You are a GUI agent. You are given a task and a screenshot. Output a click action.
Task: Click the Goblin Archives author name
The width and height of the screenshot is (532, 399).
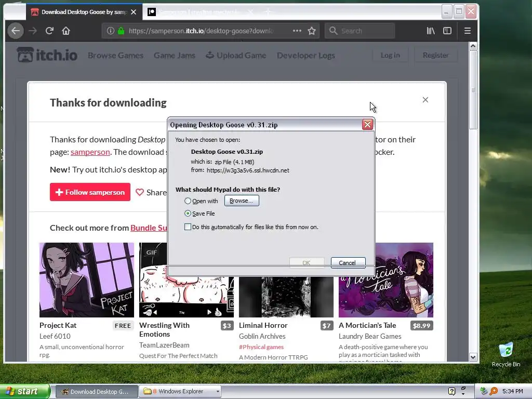click(x=262, y=336)
